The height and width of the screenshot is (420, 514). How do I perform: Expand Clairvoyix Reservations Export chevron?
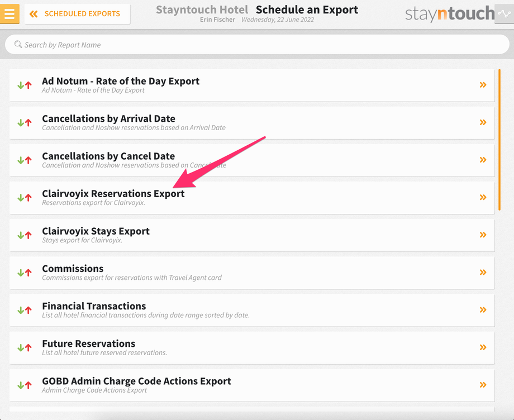(x=483, y=197)
